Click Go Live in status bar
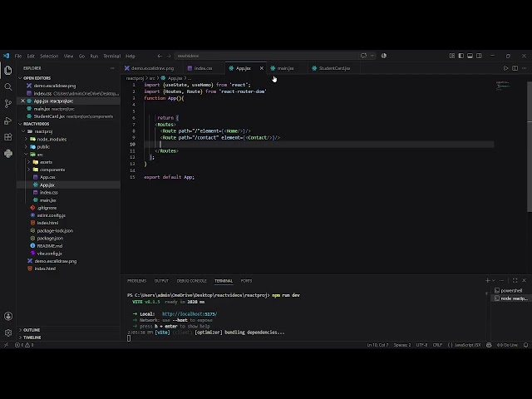This screenshot has height=399, width=532. point(507,345)
